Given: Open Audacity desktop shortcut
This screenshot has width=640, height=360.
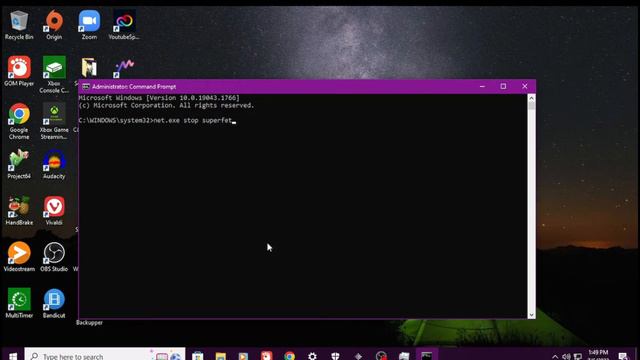Looking at the screenshot, I should (54, 164).
